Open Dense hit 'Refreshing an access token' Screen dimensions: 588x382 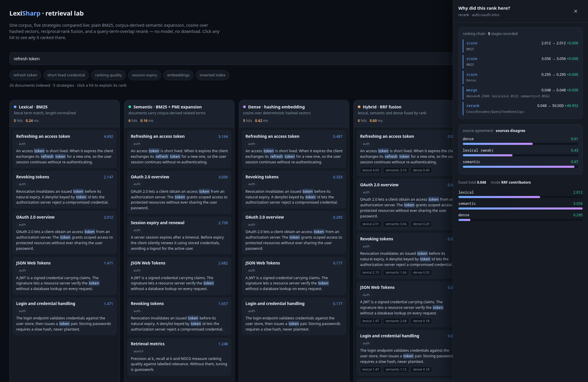pyautogui.click(x=294, y=149)
